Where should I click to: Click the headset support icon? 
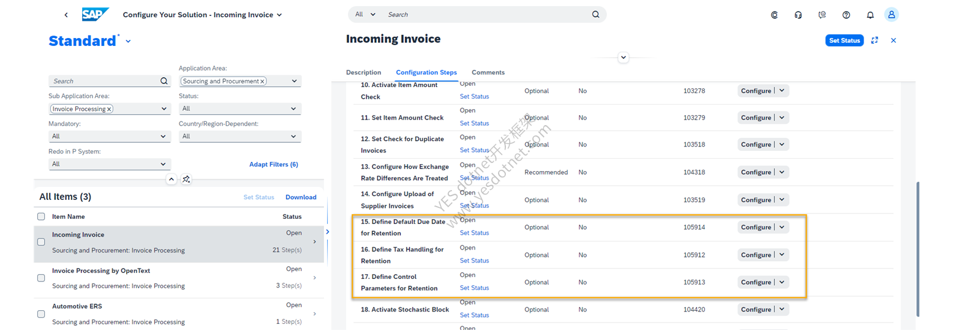(798, 15)
